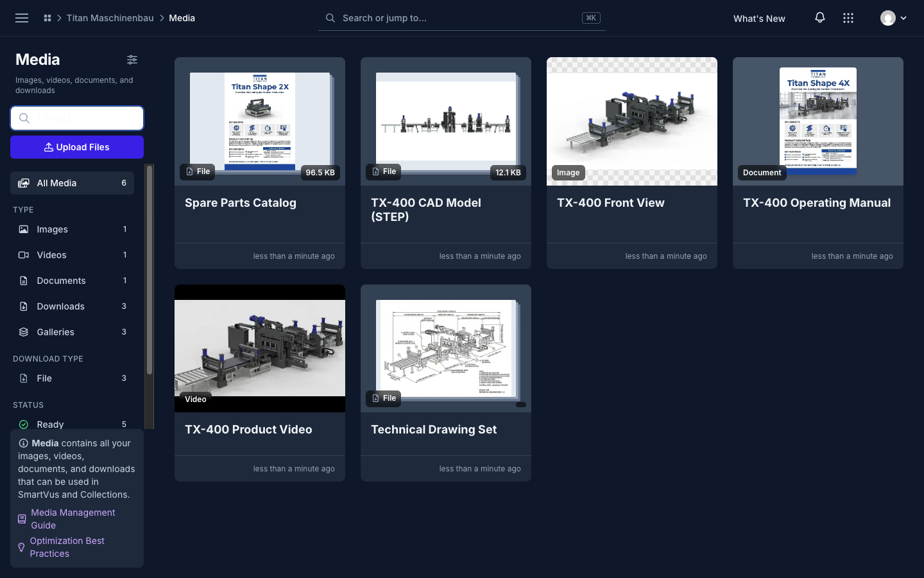Open the hamburger navigation menu

tap(22, 18)
